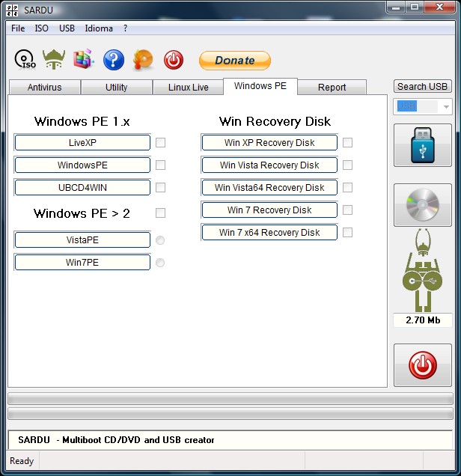Click the Win Vista64 Recovery Disk button
Image resolution: width=461 pixels, height=476 pixels.
269,187
